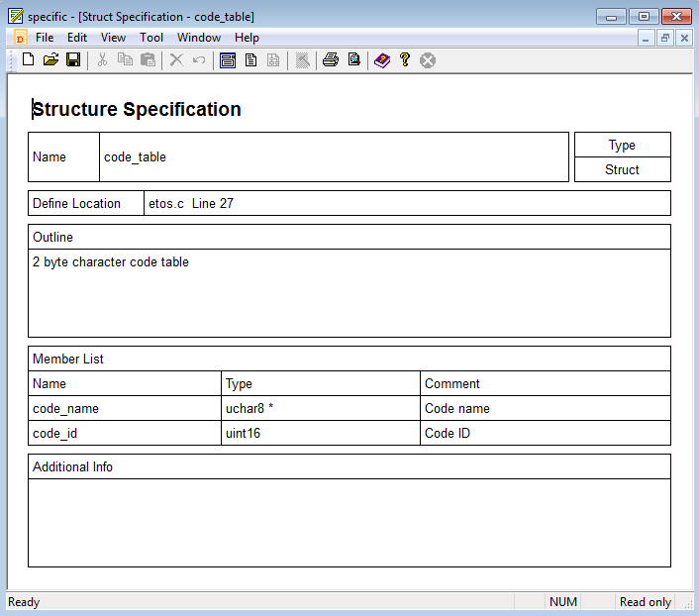Open the Edit menu

[77, 38]
